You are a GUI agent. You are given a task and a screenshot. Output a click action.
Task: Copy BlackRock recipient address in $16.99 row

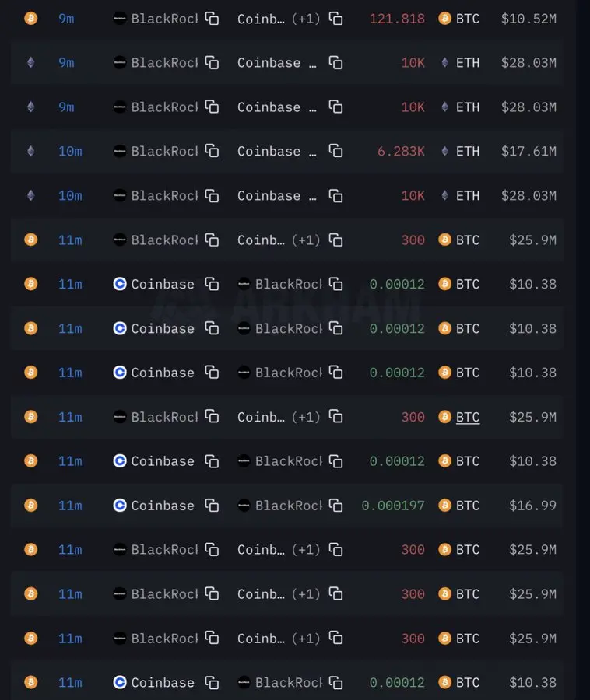(336, 506)
